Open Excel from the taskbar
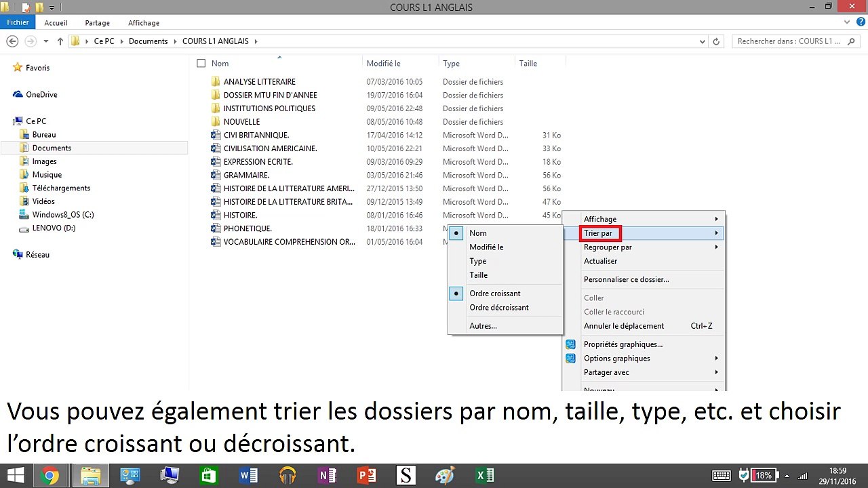Screen dimensions: 868x488 coord(485,476)
